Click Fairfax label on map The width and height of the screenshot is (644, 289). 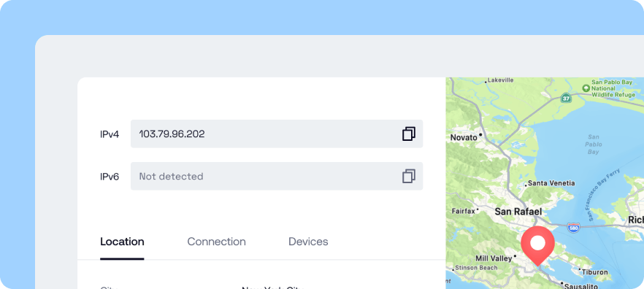pos(463,211)
